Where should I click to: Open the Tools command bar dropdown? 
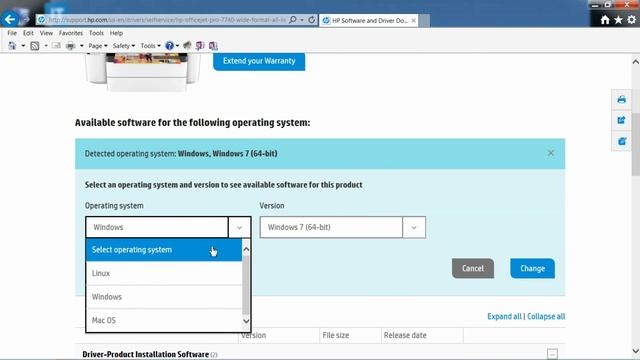point(151,46)
